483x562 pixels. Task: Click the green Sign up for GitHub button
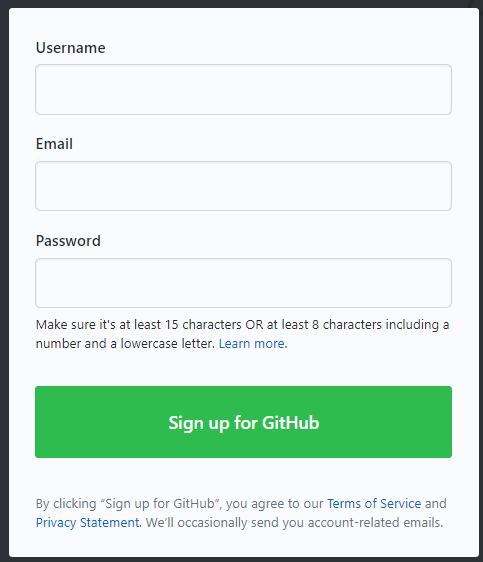click(x=243, y=422)
